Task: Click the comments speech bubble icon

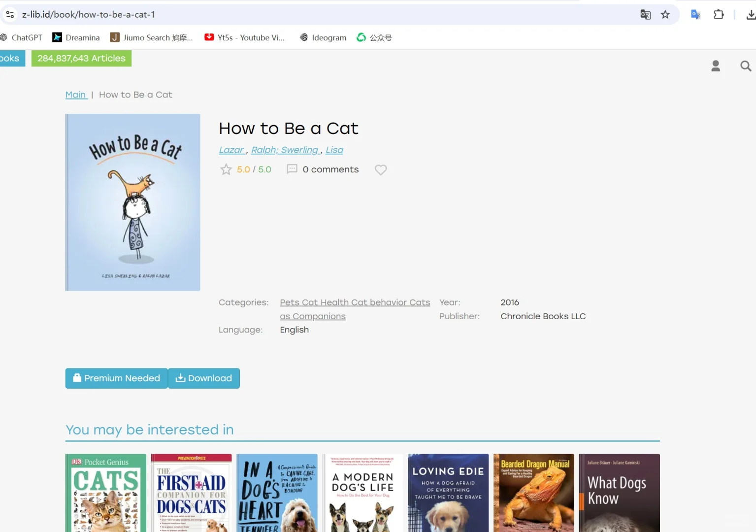Action: pyautogui.click(x=292, y=169)
